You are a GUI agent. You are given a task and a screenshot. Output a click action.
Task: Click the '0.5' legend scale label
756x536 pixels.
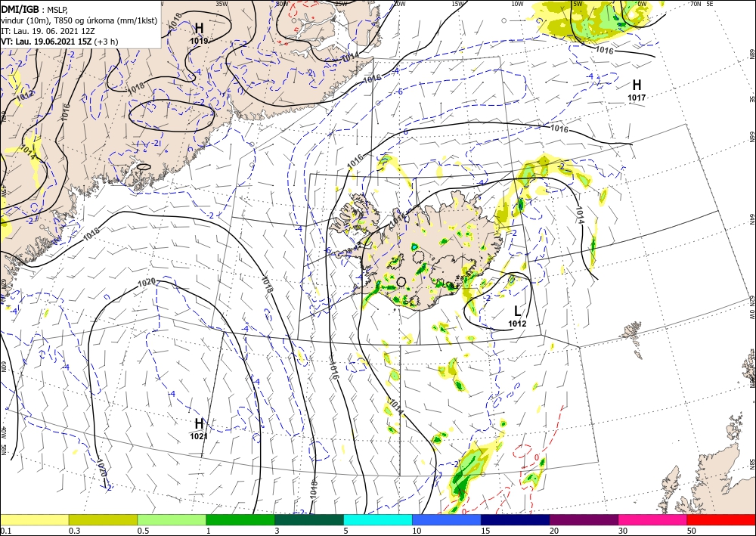[142, 531]
